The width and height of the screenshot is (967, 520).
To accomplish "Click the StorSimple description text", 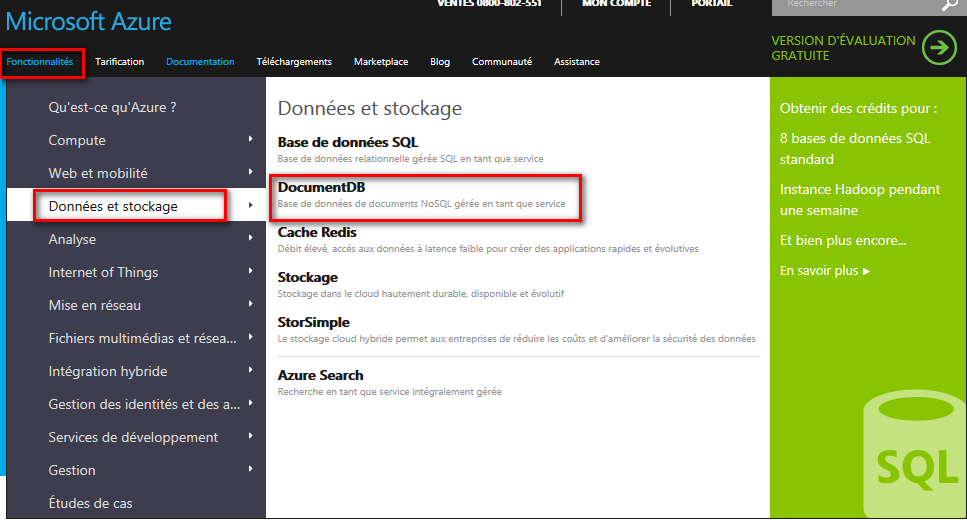I will 516,339.
